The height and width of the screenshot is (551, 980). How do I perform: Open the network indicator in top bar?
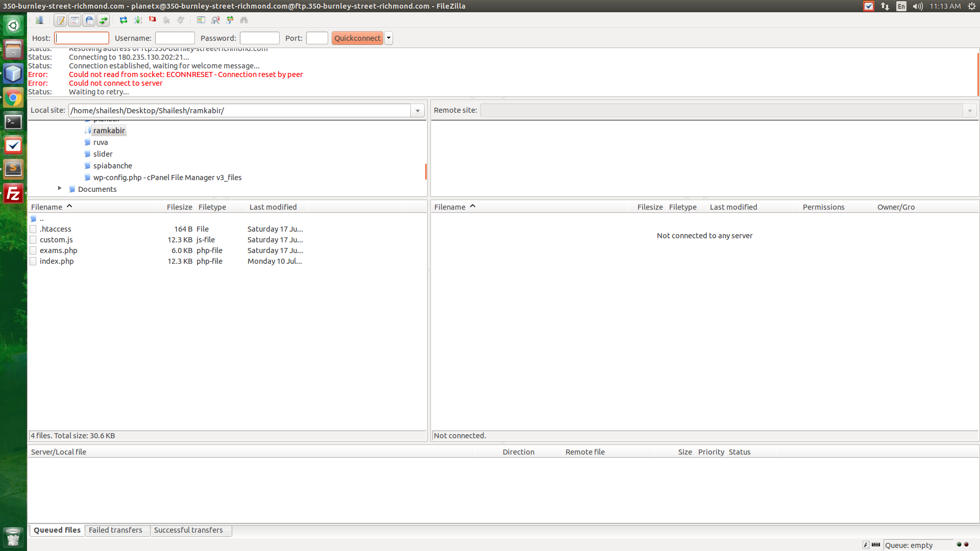[885, 6]
